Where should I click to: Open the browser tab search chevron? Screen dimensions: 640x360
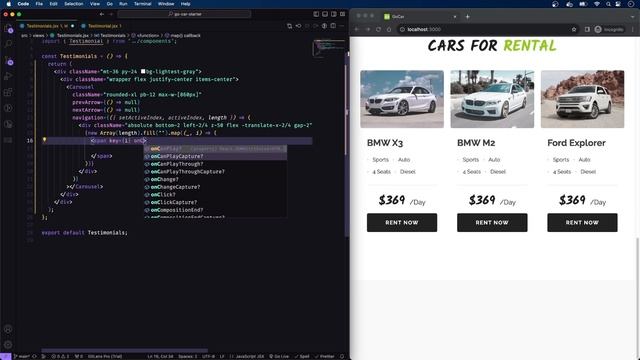click(632, 17)
